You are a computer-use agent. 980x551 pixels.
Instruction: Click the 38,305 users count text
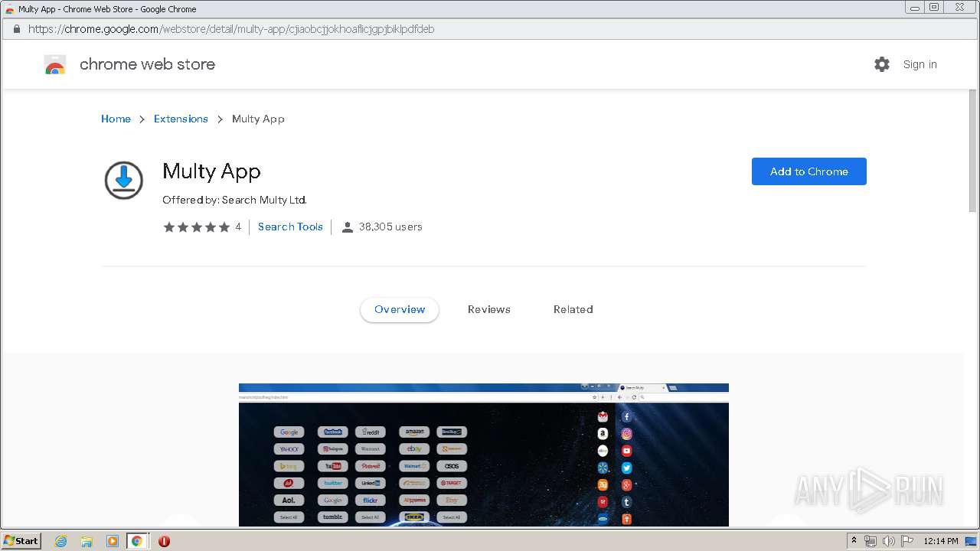pyautogui.click(x=390, y=227)
